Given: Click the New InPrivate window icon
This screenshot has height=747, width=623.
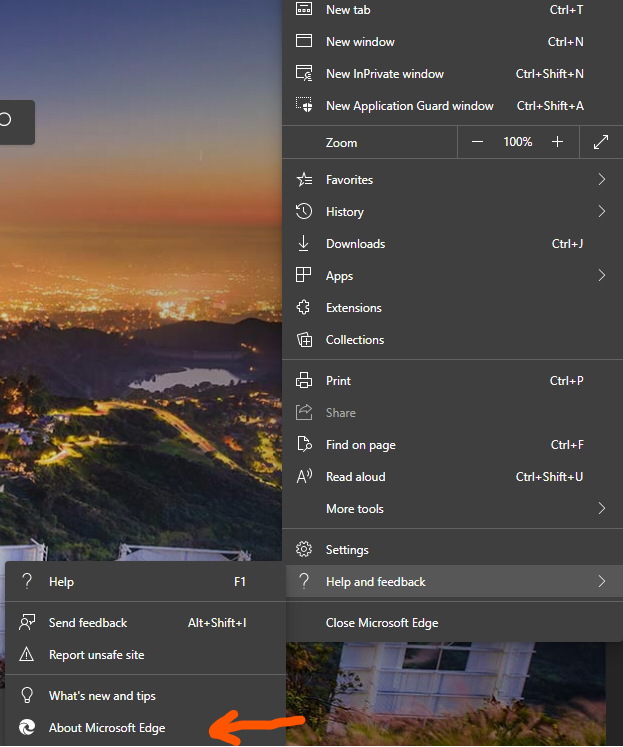Looking at the screenshot, I should click(305, 74).
